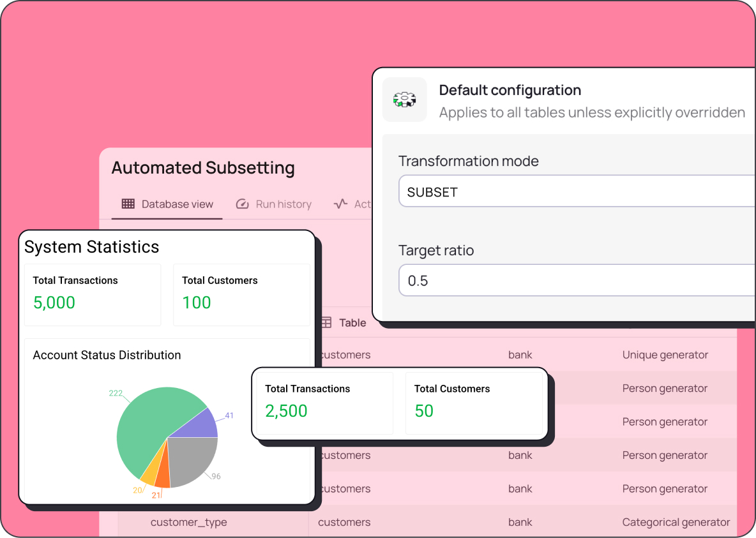Screen dimensions: 756x538
Task: Click the 222 pie chart label
Action: click(x=116, y=393)
